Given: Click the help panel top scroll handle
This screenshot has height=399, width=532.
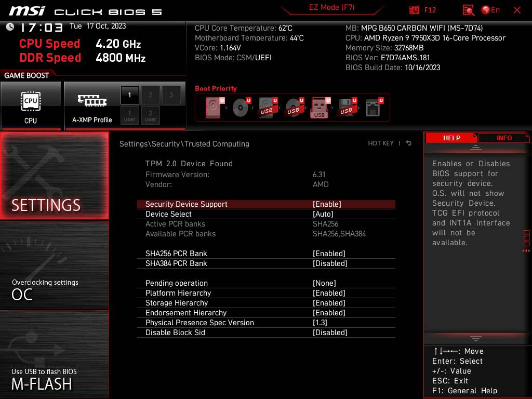Looking at the screenshot, I should click(475, 147).
